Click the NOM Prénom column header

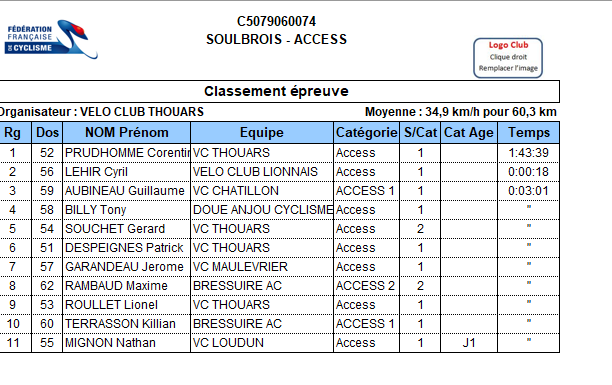point(126,132)
